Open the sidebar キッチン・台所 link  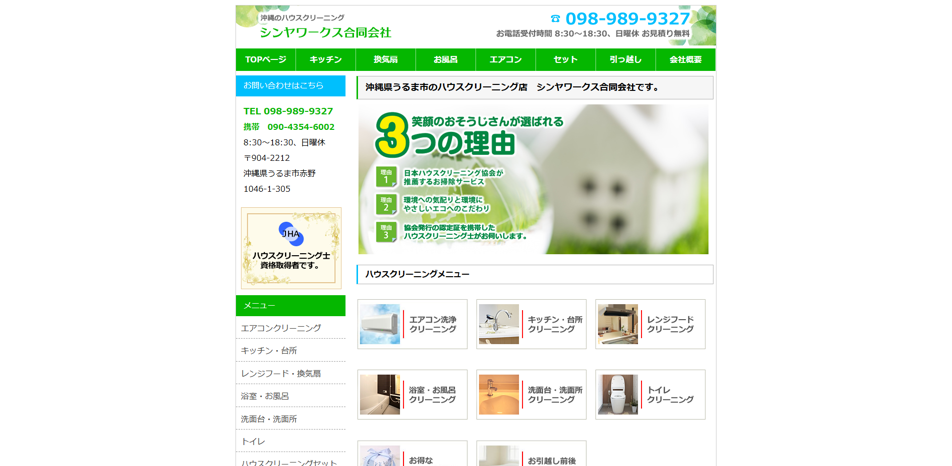coord(269,351)
